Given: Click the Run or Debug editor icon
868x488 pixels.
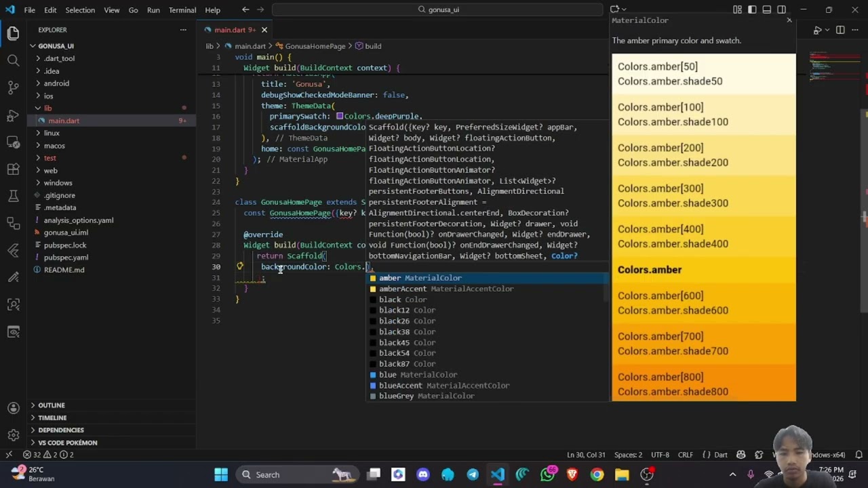Looking at the screenshot, I should [x=817, y=30].
